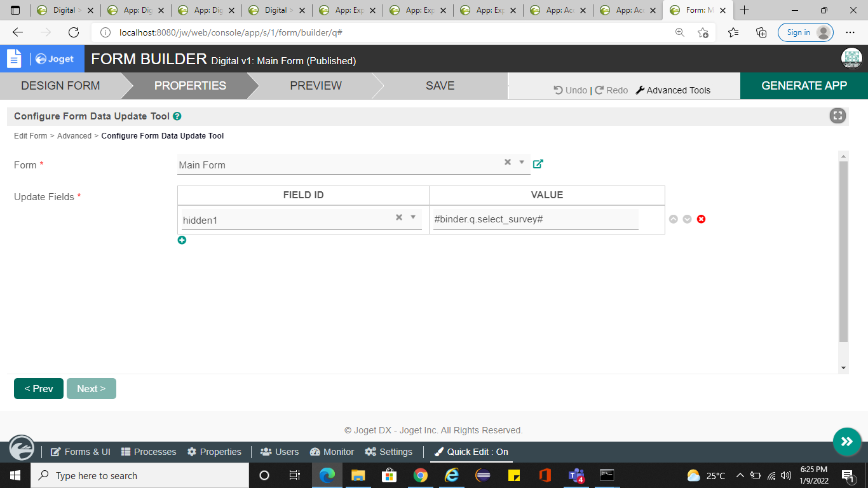Image resolution: width=868 pixels, height=488 pixels.
Task: Refresh the browser page
Action: tap(74, 32)
